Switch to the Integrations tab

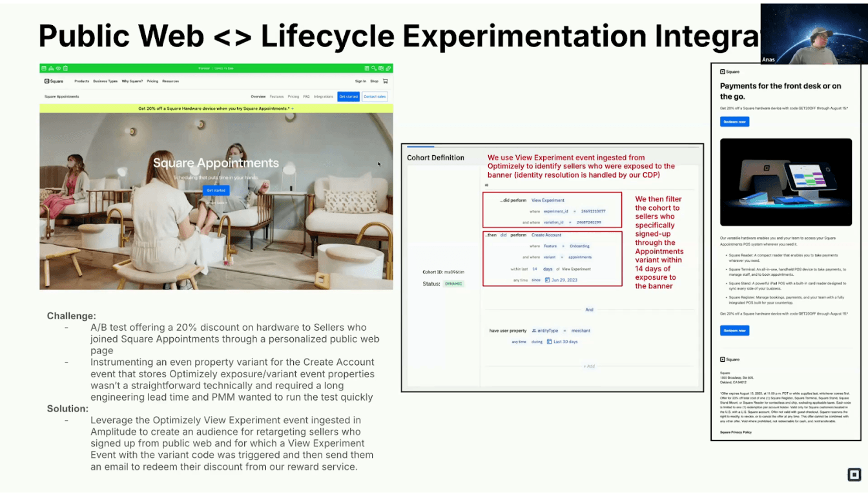tap(324, 97)
